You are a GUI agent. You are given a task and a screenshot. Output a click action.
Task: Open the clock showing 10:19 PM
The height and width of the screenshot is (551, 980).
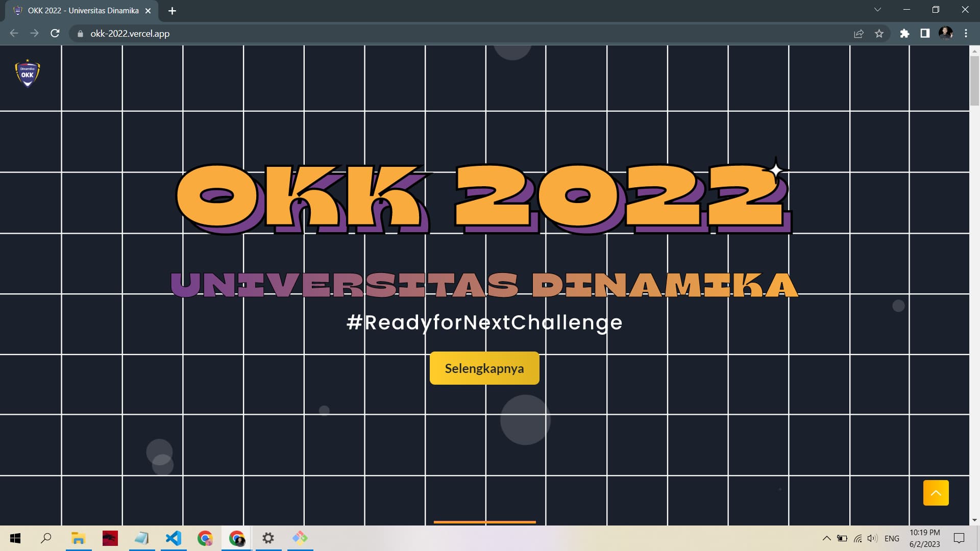(924, 538)
